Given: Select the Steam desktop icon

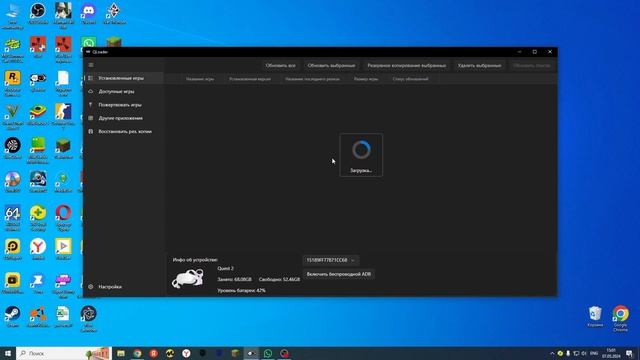Looking at the screenshot, I should click(x=13, y=317).
